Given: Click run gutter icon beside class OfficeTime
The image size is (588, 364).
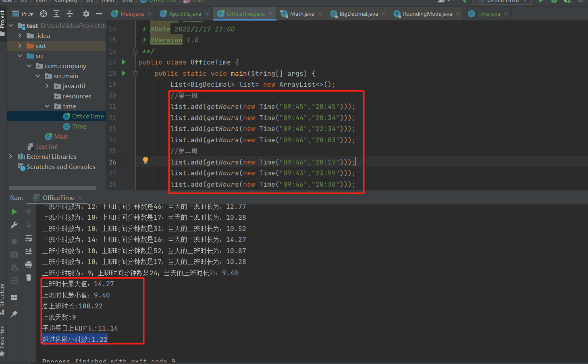Looking at the screenshot, I should pyautogui.click(x=124, y=62).
